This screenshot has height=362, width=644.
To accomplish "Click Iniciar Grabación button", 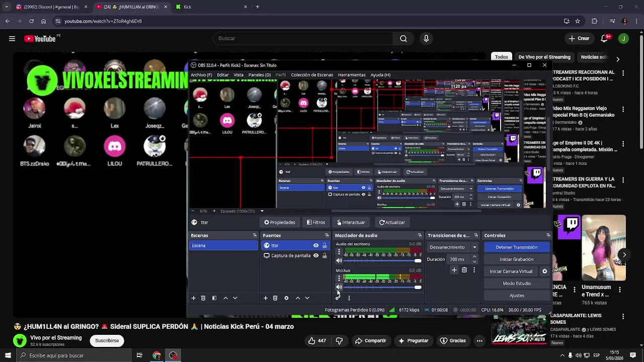I will pos(517,259).
